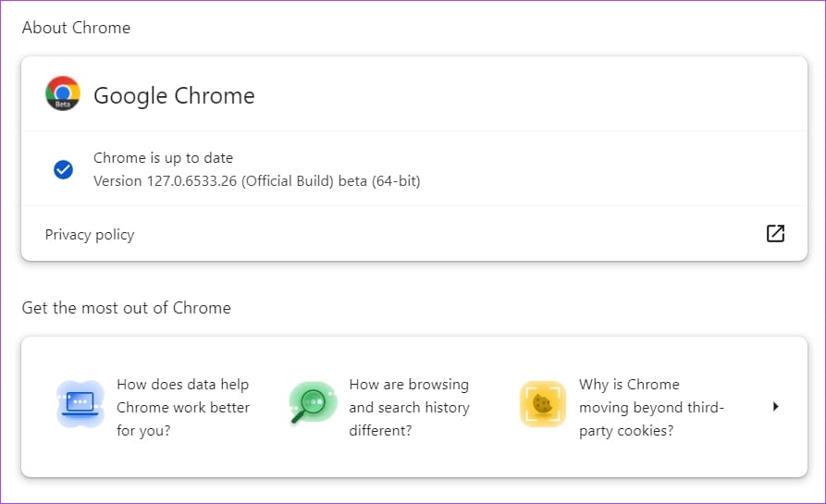The image size is (826, 504).
Task: Open 'How does data help Chrome work better' card
Action: 153,407
